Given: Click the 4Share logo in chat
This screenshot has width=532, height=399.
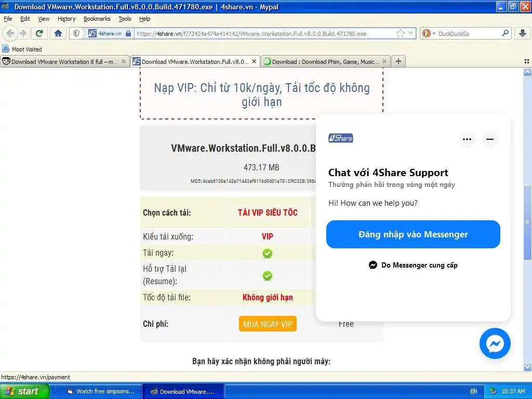Looking at the screenshot, I should pyautogui.click(x=341, y=138).
